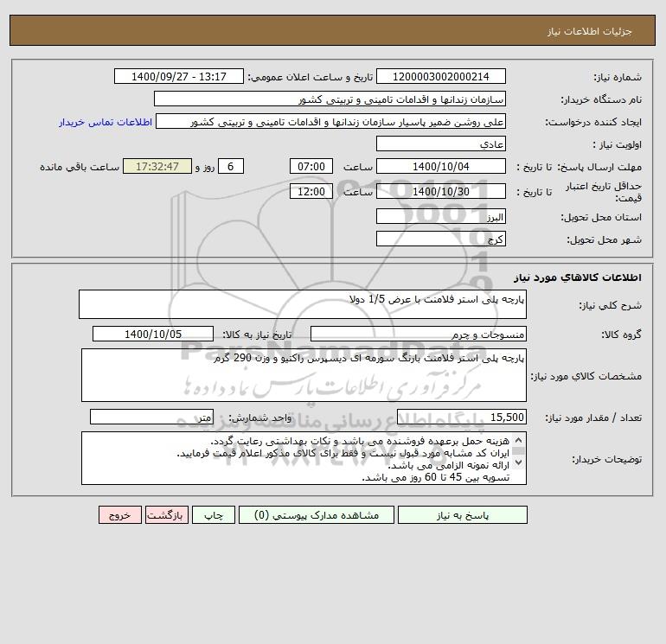Click the need date field 1400/10/05

point(153,334)
